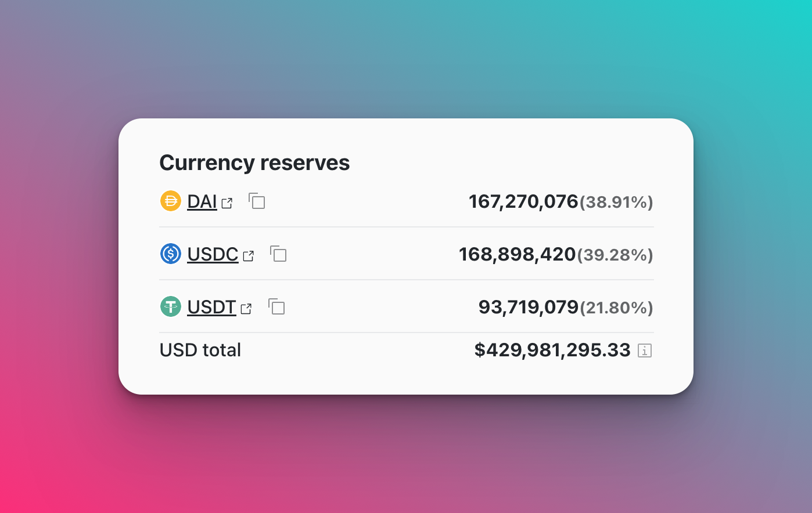Open the USDT token link

[211, 307]
